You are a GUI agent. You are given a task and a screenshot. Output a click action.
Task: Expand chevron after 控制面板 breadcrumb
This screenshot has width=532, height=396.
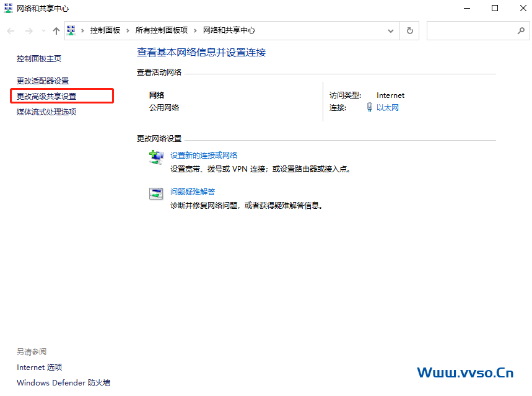pyautogui.click(x=128, y=30)
